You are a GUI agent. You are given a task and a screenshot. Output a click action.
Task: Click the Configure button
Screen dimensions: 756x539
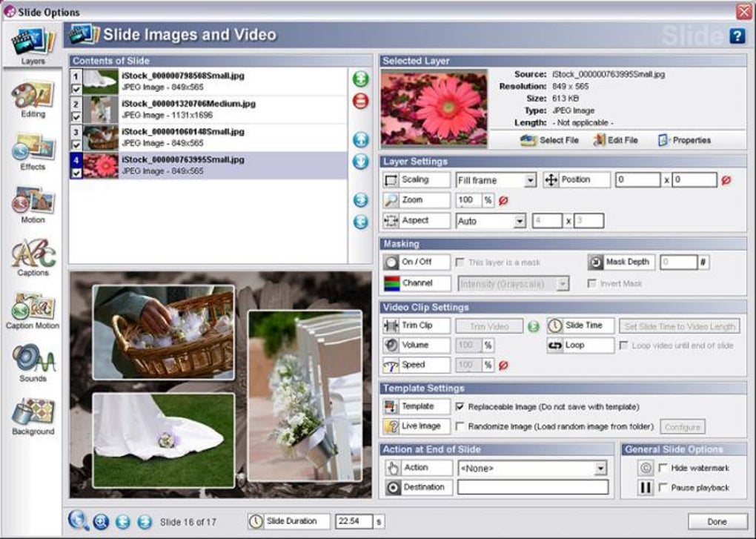tap(682, 426)
